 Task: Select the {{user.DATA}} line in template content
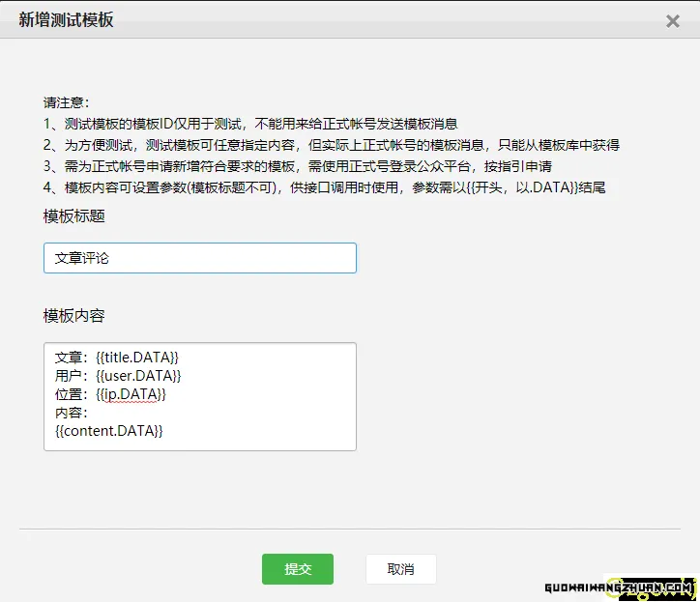pyautogui.click(x=118, y=376)
